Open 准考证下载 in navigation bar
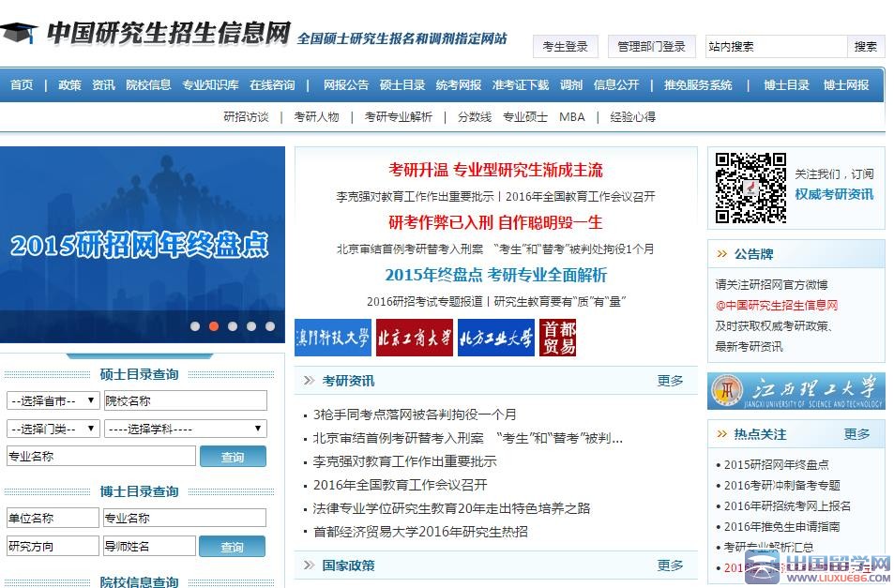Viewport: 894px width, 588px height. tap(521, 85)
